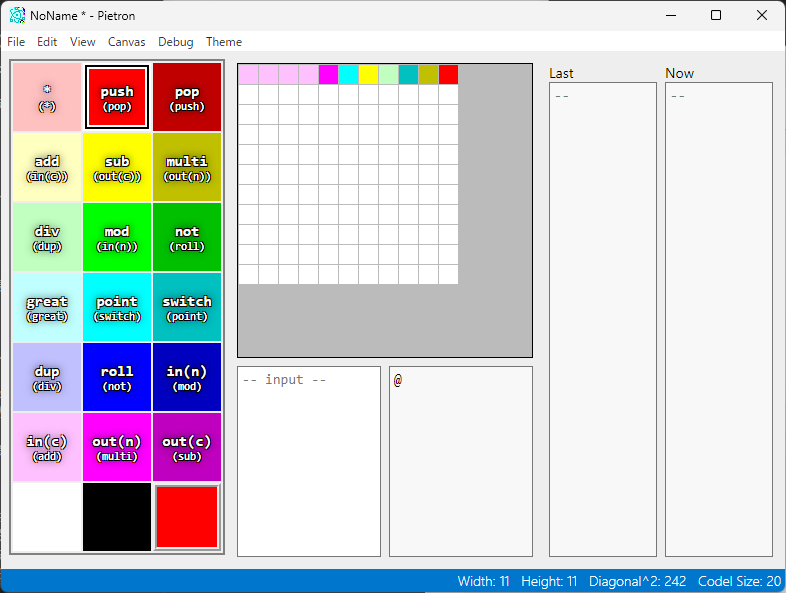786x593 pixels.
Task: Select the white color swatch
Action: tap(47, 517)
